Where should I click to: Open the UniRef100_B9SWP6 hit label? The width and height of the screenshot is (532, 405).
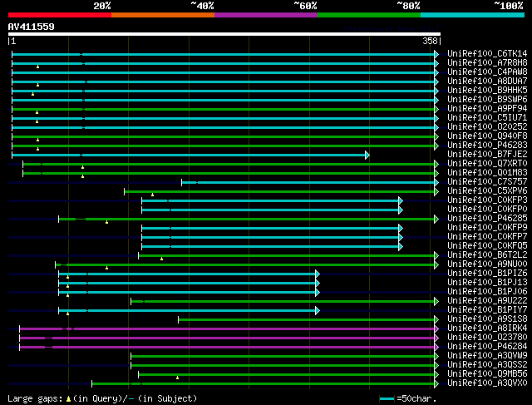(x=487, y=100)
